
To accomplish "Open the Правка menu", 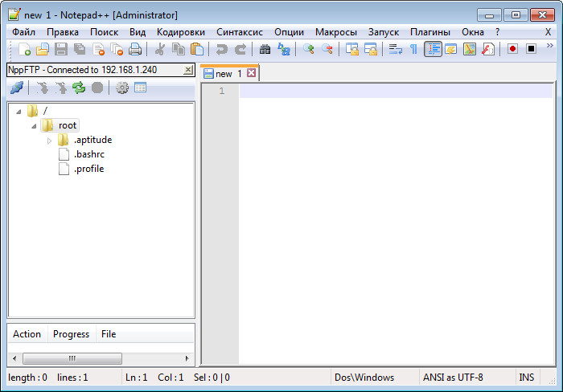I will 63,32.
